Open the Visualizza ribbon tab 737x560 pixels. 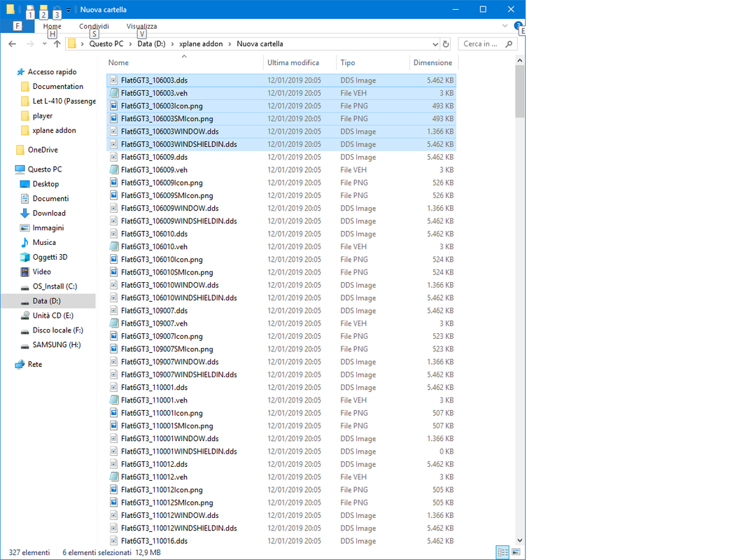(141, 27)
